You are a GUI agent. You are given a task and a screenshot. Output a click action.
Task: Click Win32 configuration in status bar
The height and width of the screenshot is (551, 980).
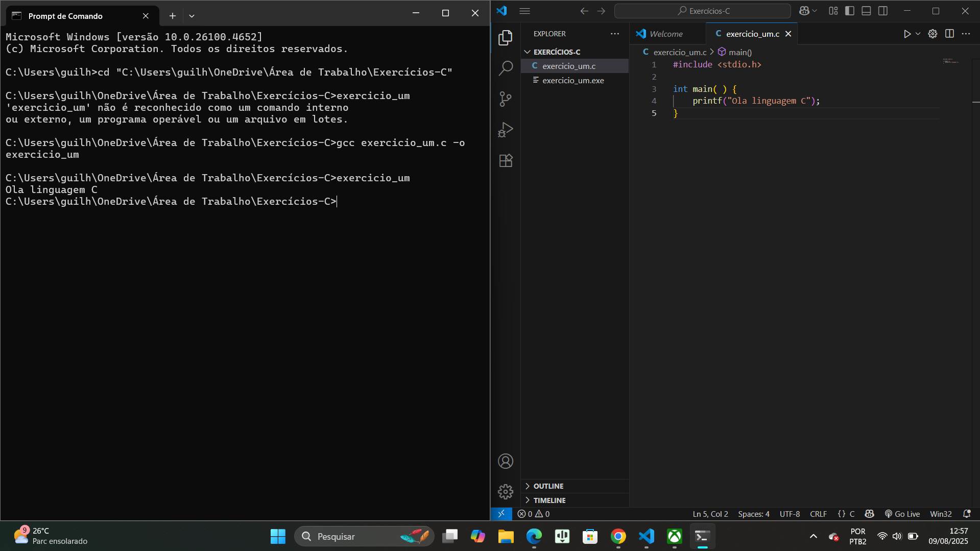(x=941, y=514)
